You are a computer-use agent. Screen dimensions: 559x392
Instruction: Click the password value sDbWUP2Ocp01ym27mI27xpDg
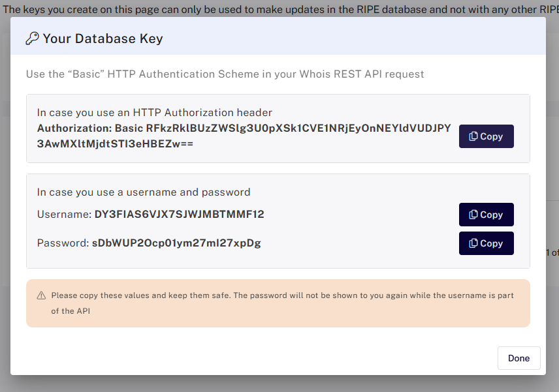176,243
